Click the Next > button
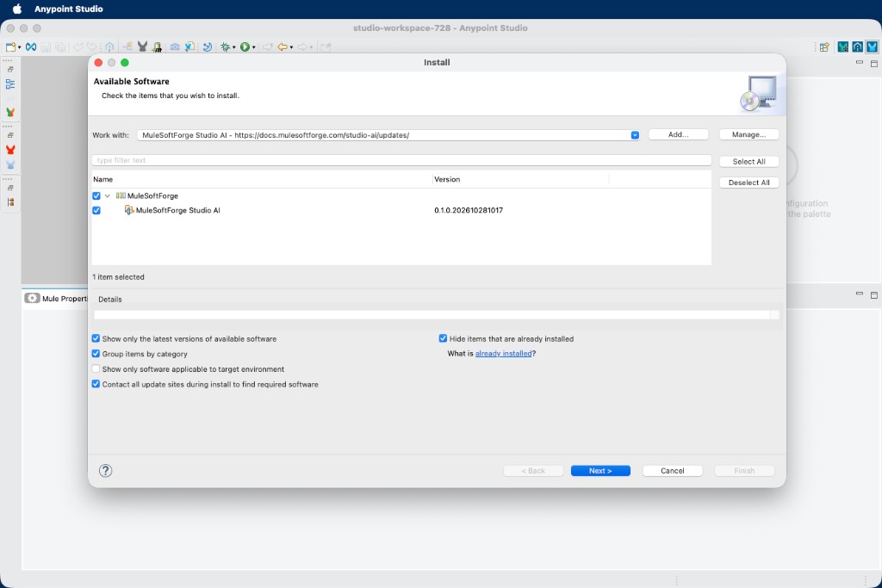 [600, 471]
